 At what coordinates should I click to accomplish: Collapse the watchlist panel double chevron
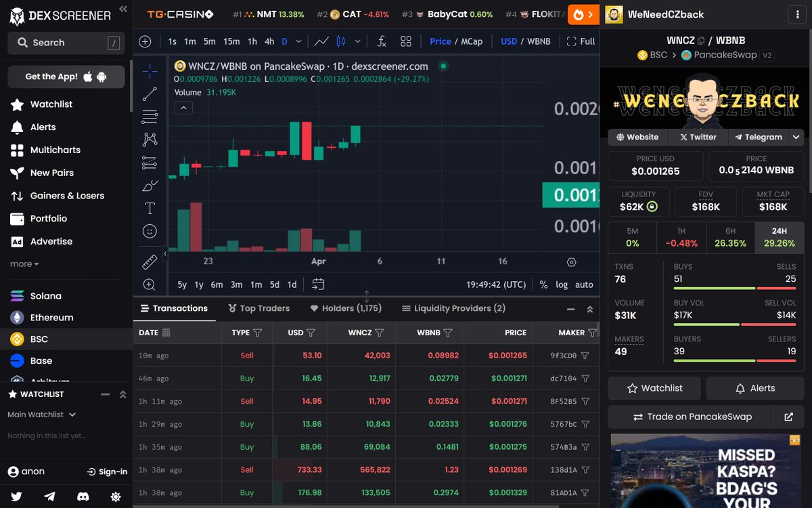pyautogui.click(x=122, y=394)
